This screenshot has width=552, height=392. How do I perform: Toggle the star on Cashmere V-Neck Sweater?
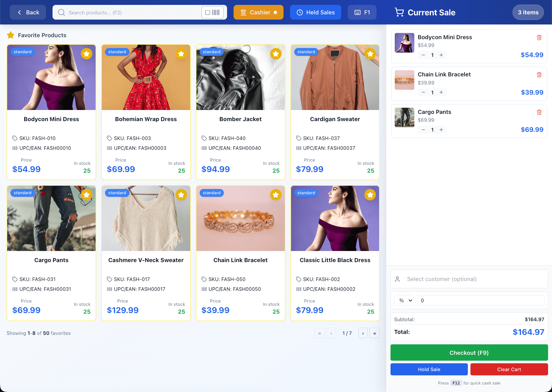[181, 195]
